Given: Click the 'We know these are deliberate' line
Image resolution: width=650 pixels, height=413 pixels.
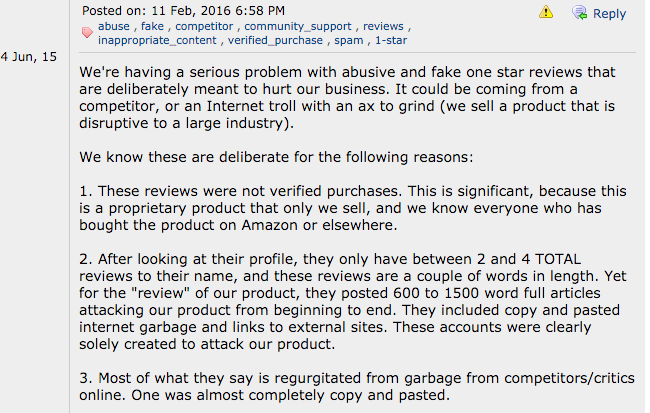Looking at the screenshot, I should [276, 157].
